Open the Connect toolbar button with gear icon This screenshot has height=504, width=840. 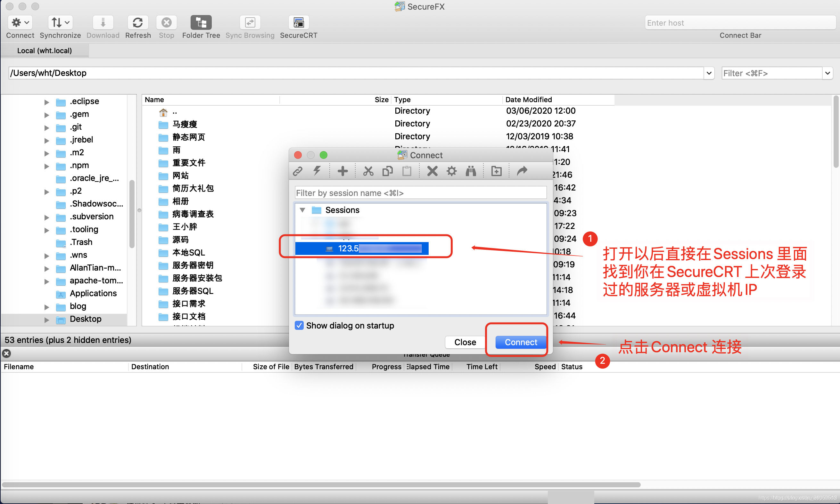click(x=20, y=23)
